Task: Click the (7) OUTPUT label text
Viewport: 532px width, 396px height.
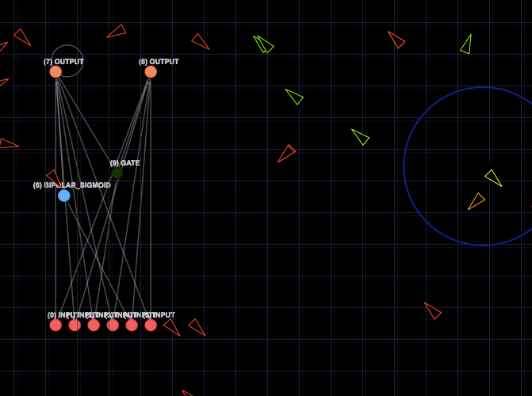Action: (63, 62)
